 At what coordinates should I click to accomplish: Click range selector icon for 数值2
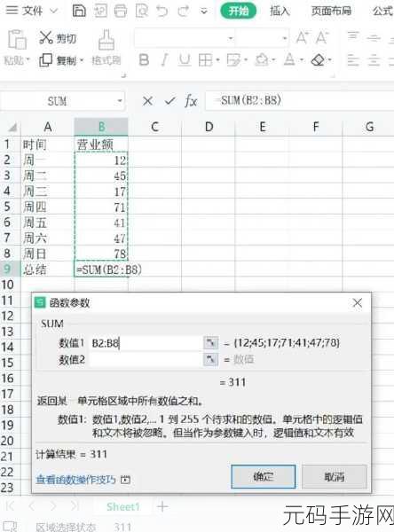(x=210, y=359)
